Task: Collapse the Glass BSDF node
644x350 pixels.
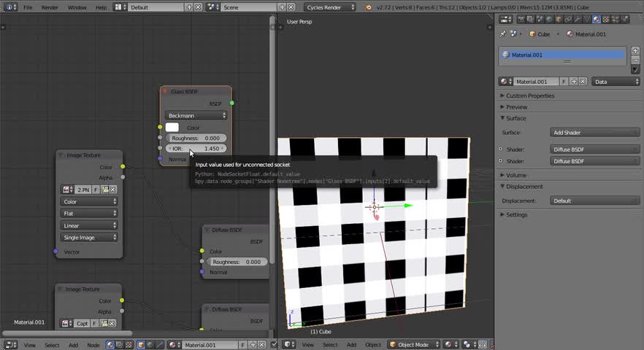Action: tap(165, 91)
